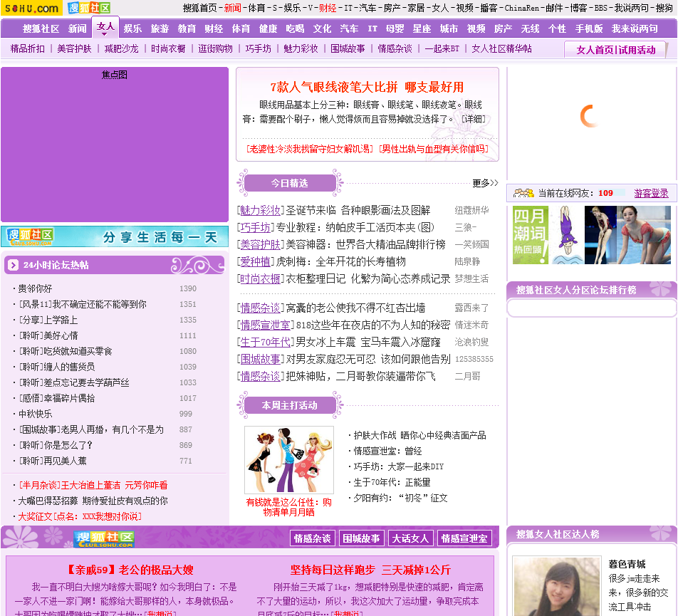Viewport: 678px width, 616px height.
Task: Open the 7款人气眼线液笔大比拼 headline
Action: [367, 88]
